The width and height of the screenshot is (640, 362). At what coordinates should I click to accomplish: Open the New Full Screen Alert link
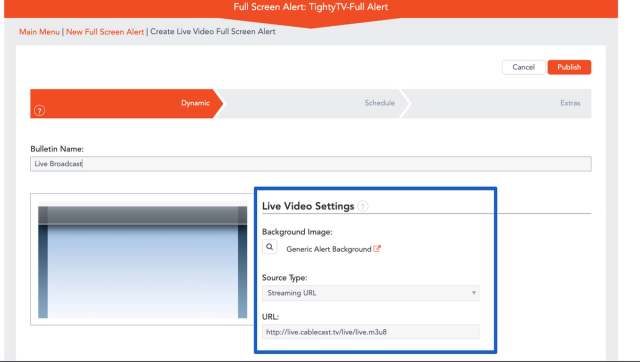coord(105,32)
